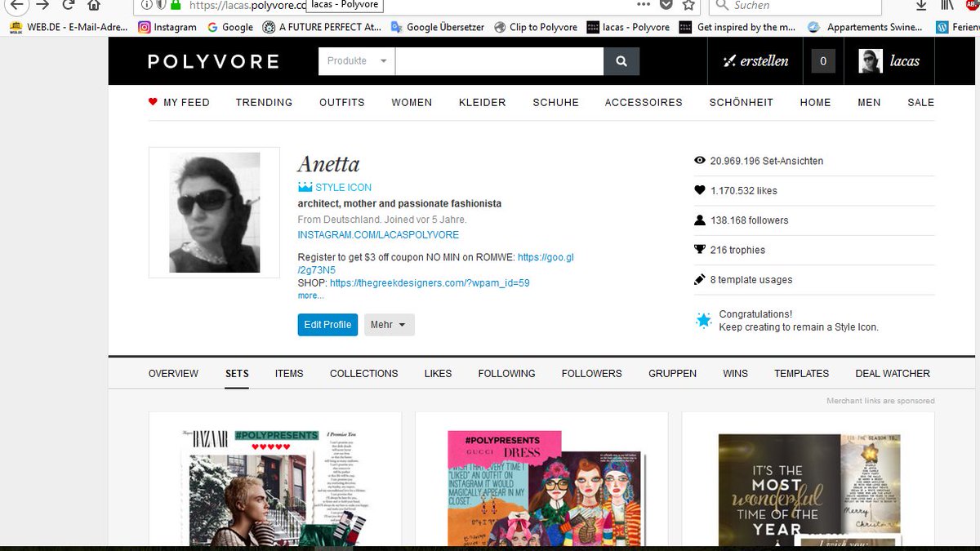The height and width of the screenshot is (551, 980).
Task: Open the TRENDING menu item
Action: (x=264, y=102)
